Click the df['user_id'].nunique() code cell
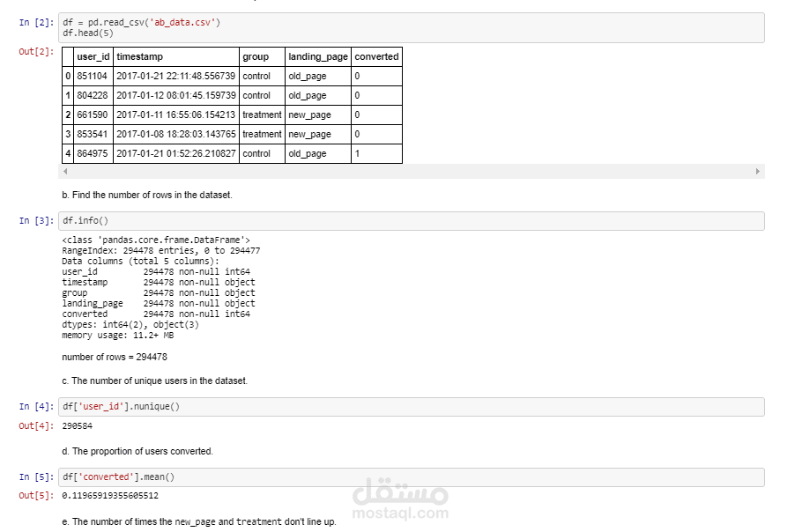Screen dimensions: 802x532 click(x=412, y=407)
